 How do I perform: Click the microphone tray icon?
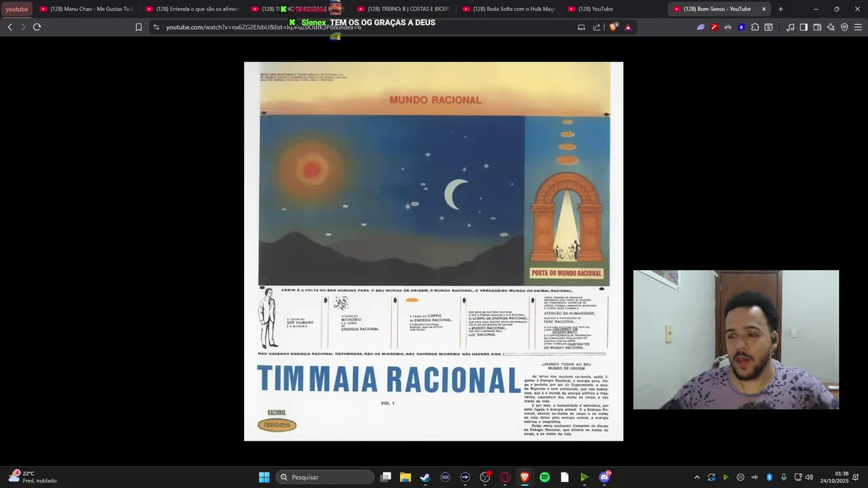[x=784, y=477]
